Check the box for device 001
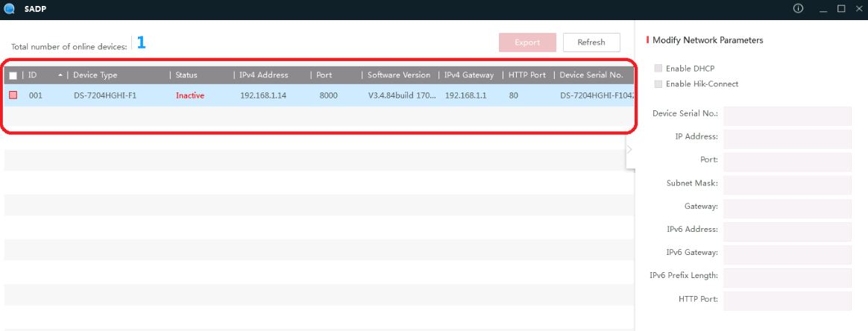This screenshot has height=331, width=868. tap(13, 95)
